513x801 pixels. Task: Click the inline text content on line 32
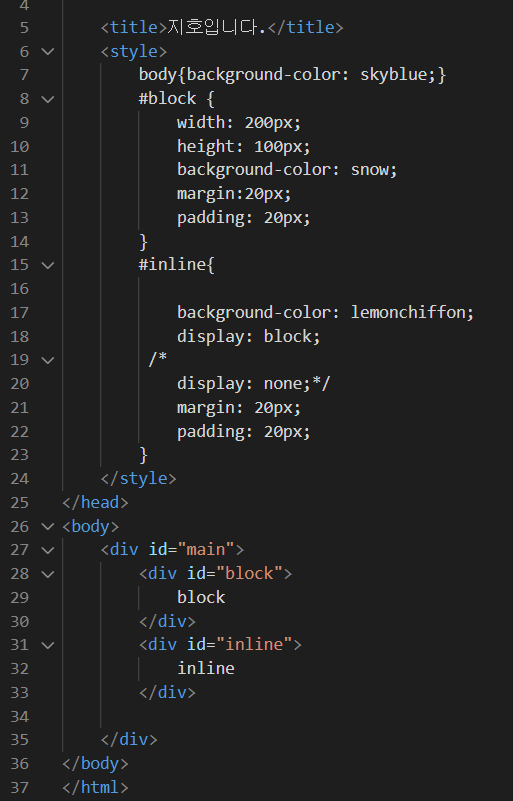coord(206,669)
